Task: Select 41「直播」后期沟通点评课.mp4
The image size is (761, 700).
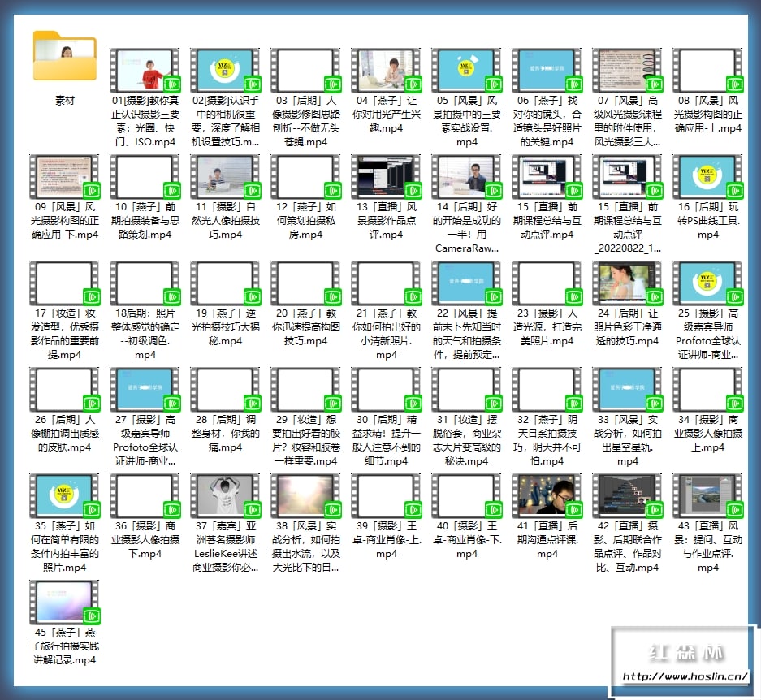Action: tap(547, 495)
